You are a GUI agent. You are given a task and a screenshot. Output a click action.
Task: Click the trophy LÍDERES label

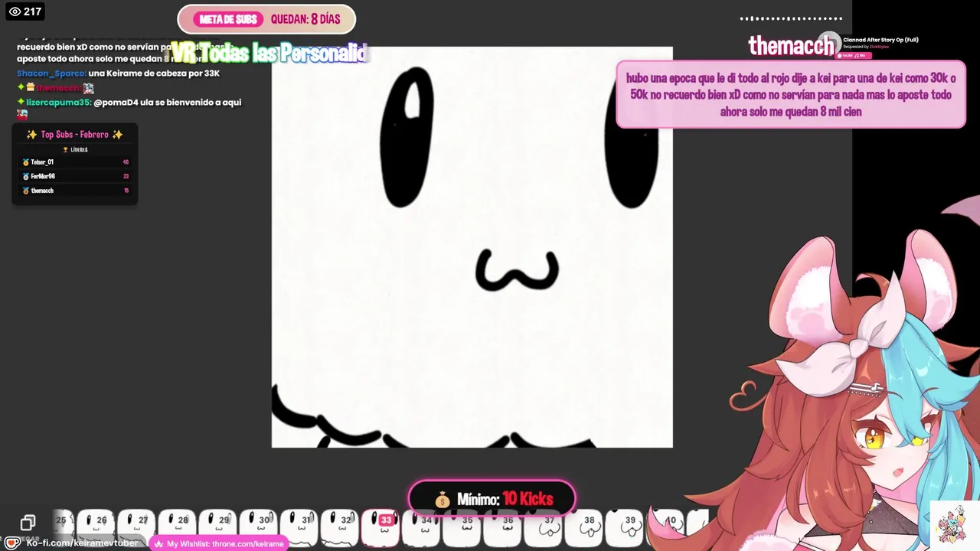75,150
